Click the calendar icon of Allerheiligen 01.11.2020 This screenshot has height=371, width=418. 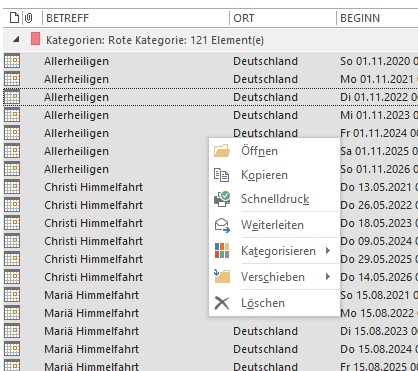(x=12, y=61)
